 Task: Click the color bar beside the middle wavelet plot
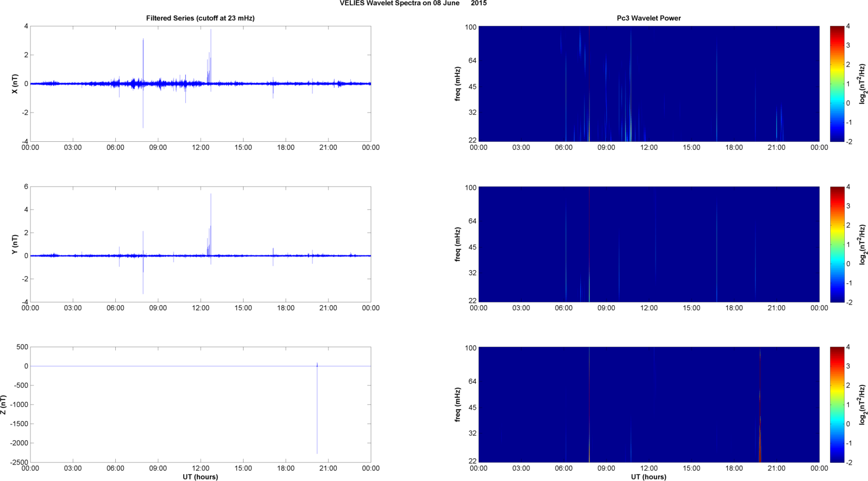pyautogui.click(x=837, y=244)
